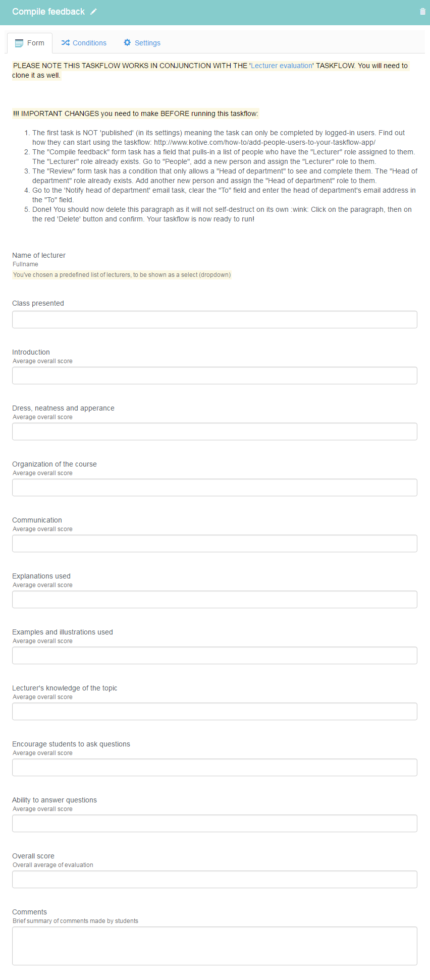Click the gear icon on Settings tab
Image resolution: width=430 pixels, height=980 pixels.
[x=127, y=43]
